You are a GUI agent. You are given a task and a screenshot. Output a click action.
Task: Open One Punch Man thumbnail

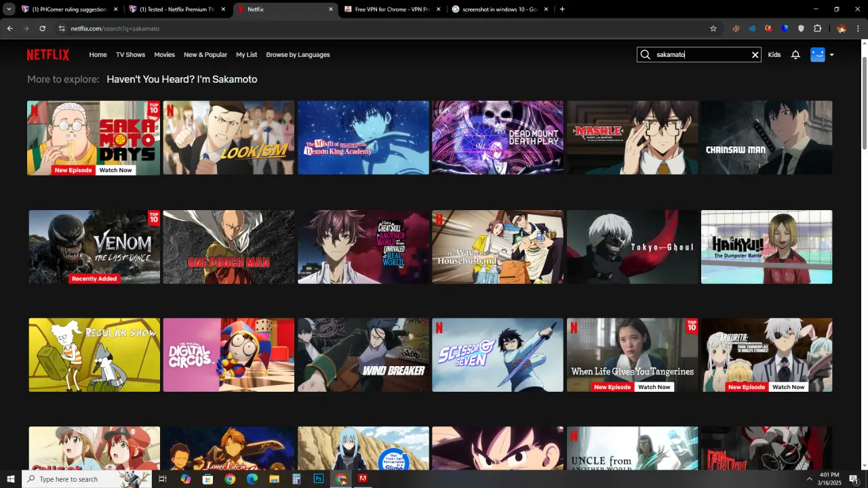(x=229, y=247)
